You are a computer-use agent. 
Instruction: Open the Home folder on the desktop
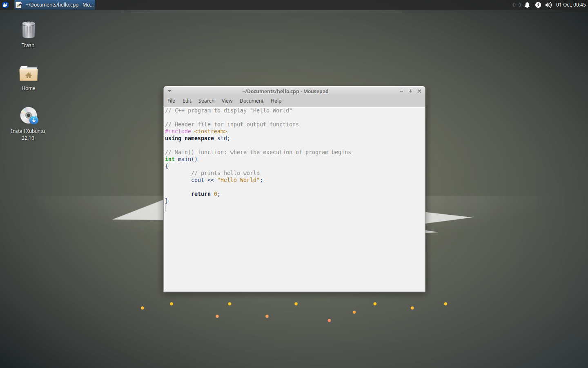tap(28, 74)
